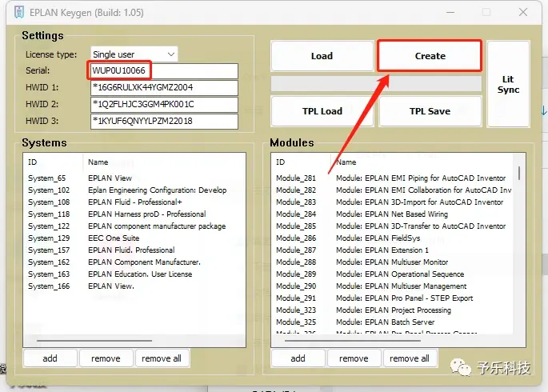Viewport: 548px width, 392px height.
Task: Click the Serial input field
Action: [164, 70]
